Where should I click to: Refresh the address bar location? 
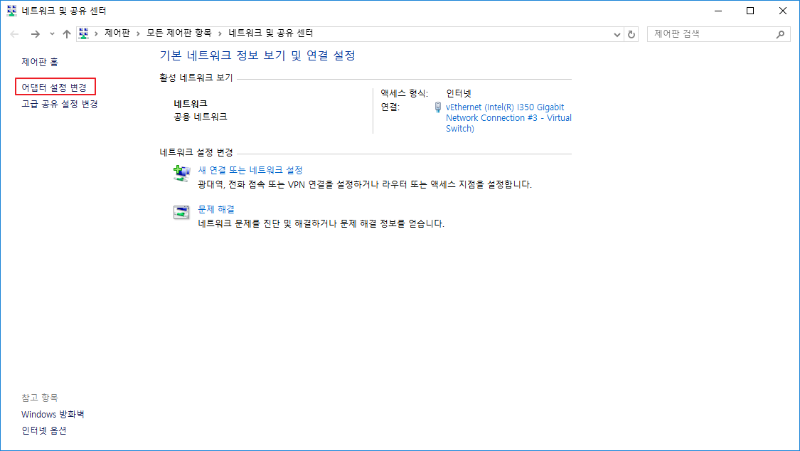click(631, 33)
